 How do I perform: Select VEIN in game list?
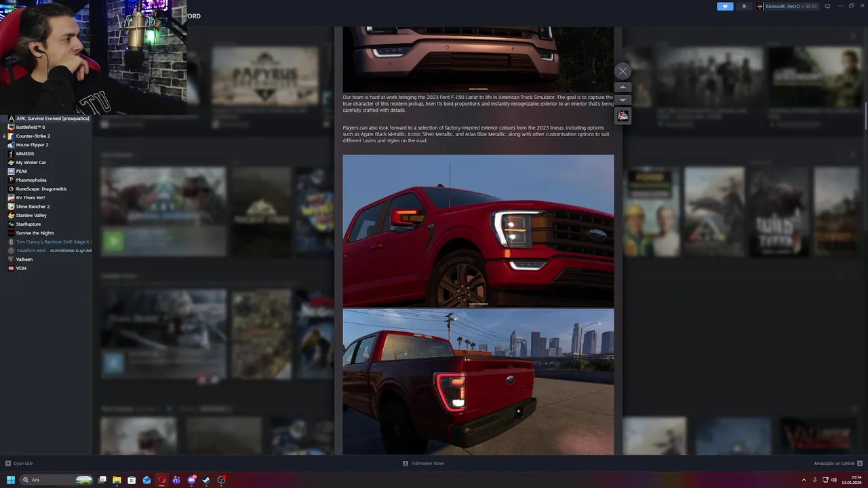21,268
